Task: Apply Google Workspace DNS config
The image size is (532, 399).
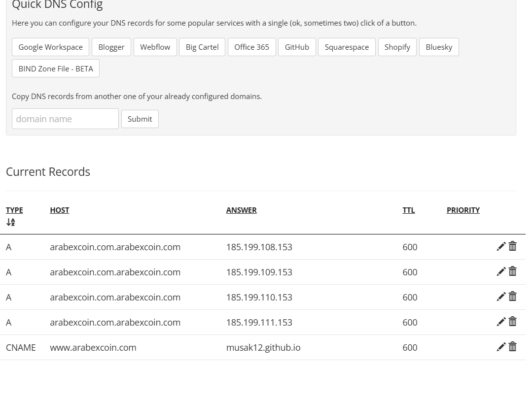Action: [50, 47]
